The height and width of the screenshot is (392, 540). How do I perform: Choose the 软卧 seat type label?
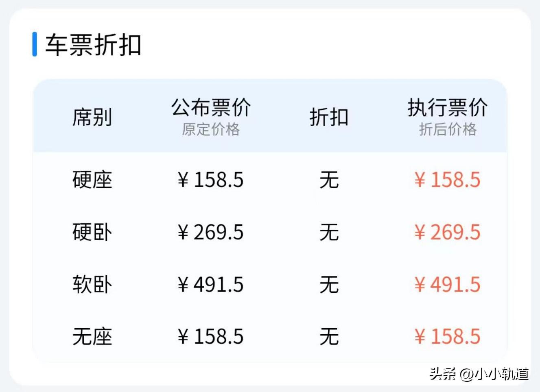(92, 284)
